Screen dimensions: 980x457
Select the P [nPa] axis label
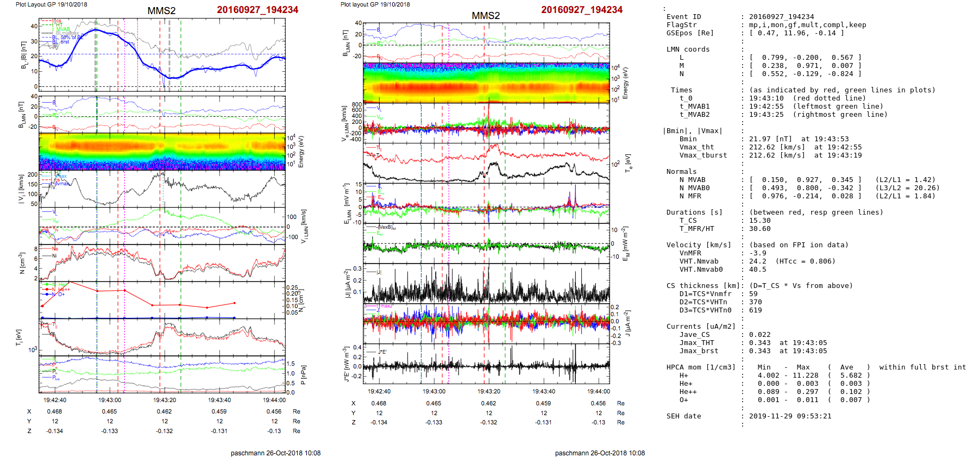coord(303,375)
